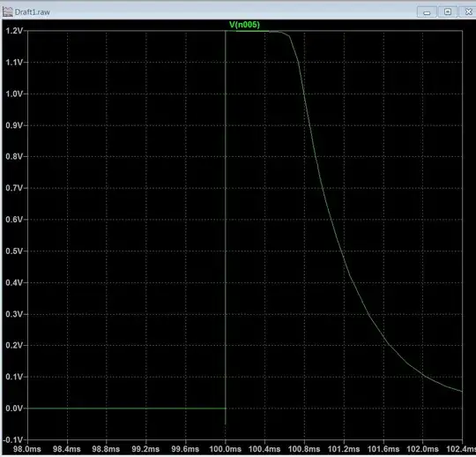This screenshot has width=476, height=457.
Task: Click the 1.2V vertical axis label
Action: click(14, 31)
